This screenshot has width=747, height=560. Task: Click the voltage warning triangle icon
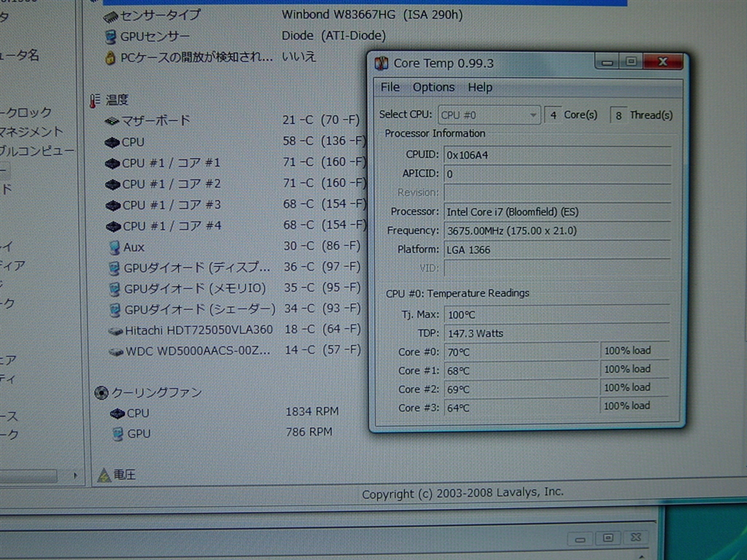(104, 475)
